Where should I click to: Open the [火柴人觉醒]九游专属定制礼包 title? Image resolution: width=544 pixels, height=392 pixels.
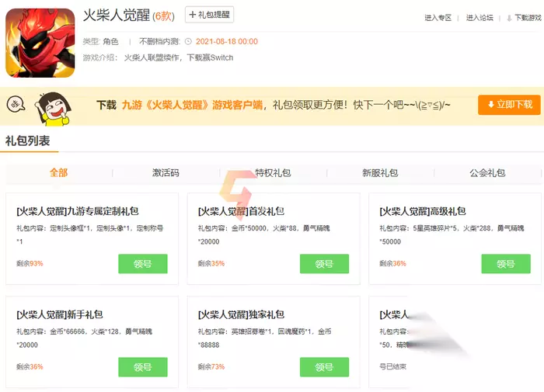[78, 211]
